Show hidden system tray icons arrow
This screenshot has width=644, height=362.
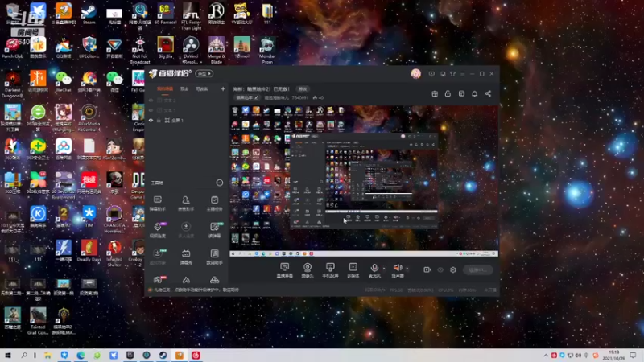pyautogui.click(x=546, y=356)
